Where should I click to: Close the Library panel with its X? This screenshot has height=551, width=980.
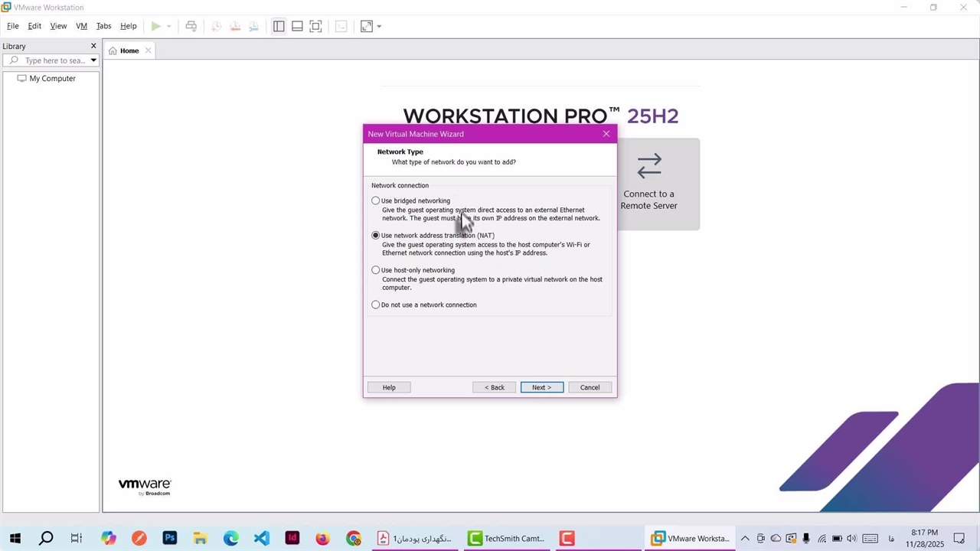(93, 46)
